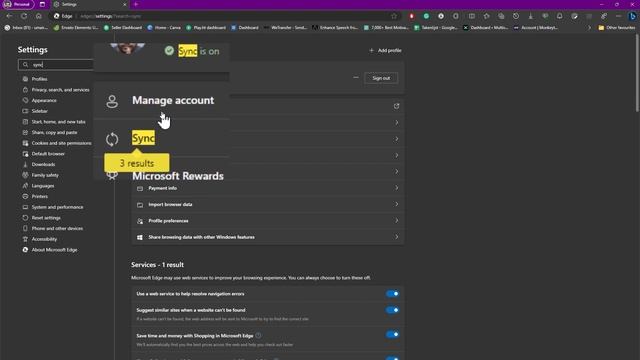Expand the Import browser data row

click(x=268, y=204)
